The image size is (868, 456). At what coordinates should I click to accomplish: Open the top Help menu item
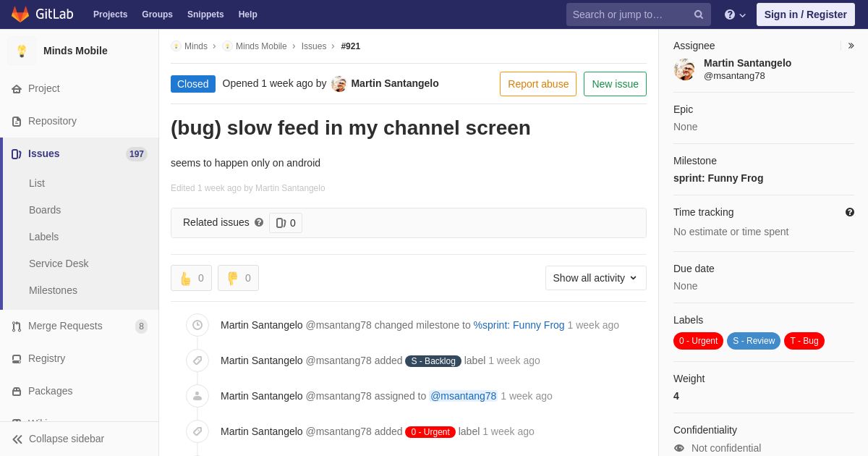click(x=248, y=14)
